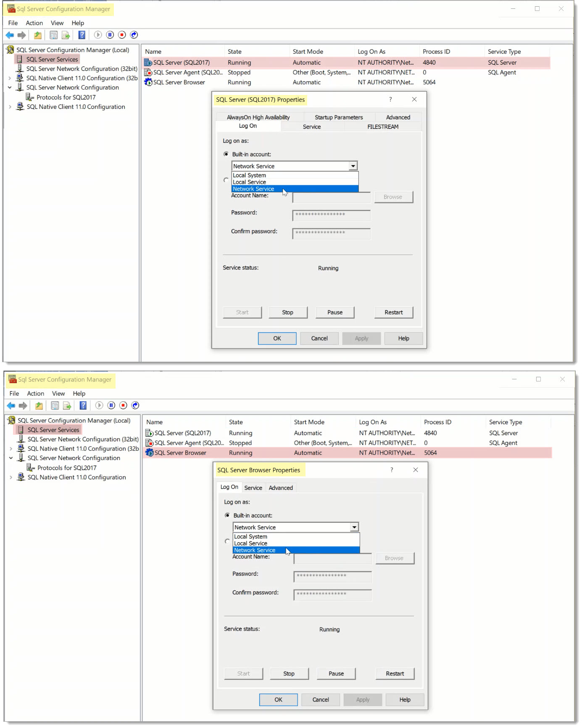Screen dimensions: 582x728
Task: Click the blue Help icon in upper window toolbar
Action: coord(82,35)
